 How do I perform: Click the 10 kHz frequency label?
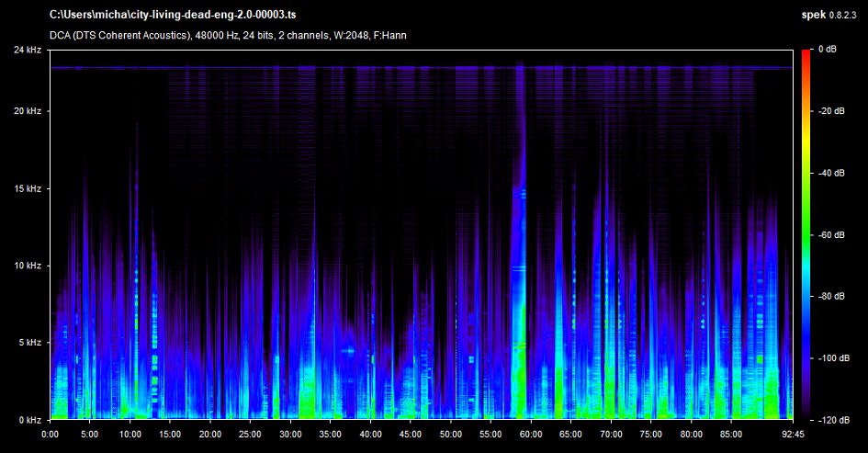[27, 266]
